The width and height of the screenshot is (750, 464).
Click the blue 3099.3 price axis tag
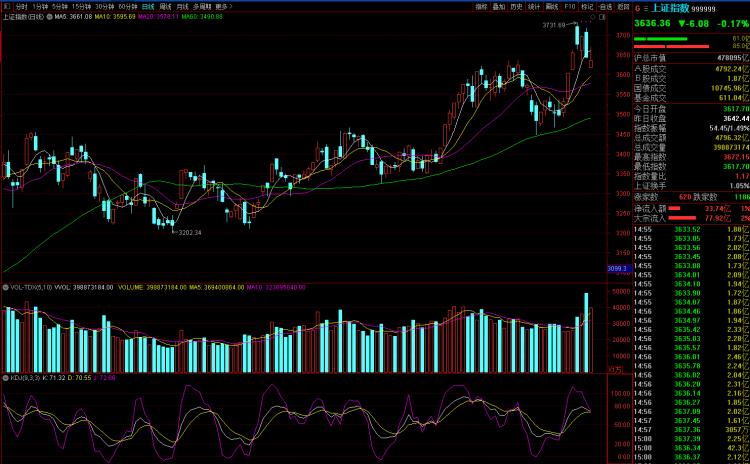tap(619, 268)
